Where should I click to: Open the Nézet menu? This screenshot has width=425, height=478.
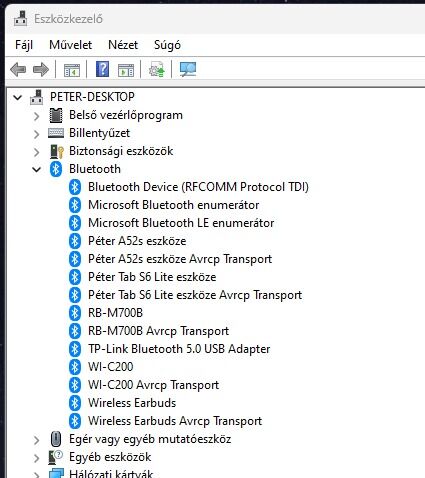123,45
